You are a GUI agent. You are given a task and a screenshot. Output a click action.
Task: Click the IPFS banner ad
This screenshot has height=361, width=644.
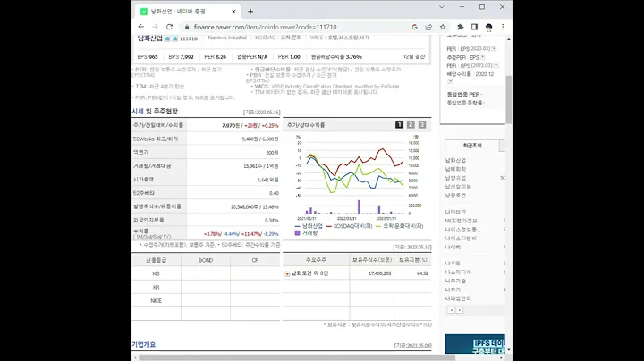point(475,344)
